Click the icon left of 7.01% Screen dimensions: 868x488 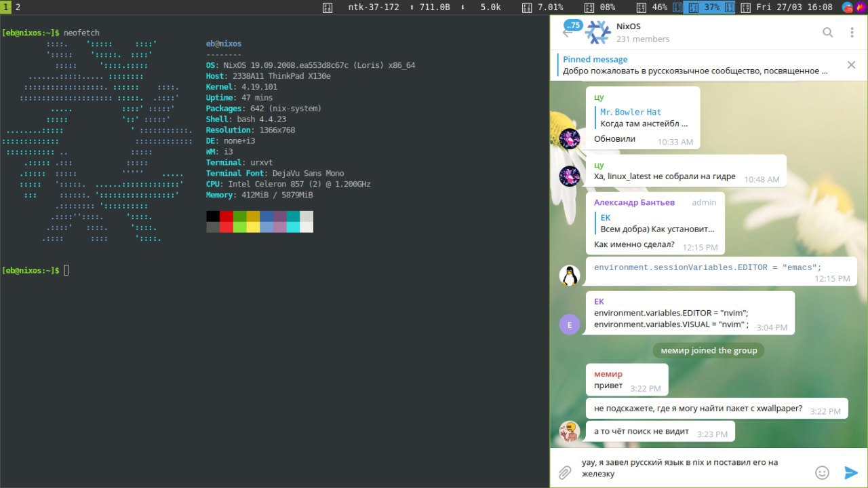coord(527,7)
